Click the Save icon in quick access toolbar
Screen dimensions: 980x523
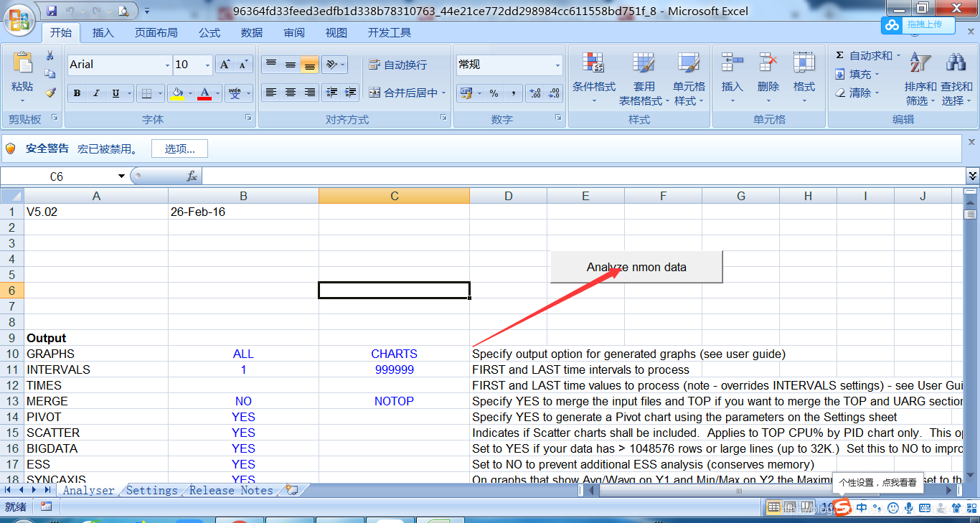point(52,11)
